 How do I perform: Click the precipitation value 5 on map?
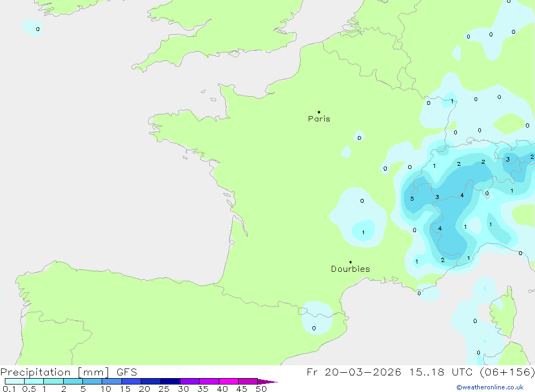(x=412, y=198)
